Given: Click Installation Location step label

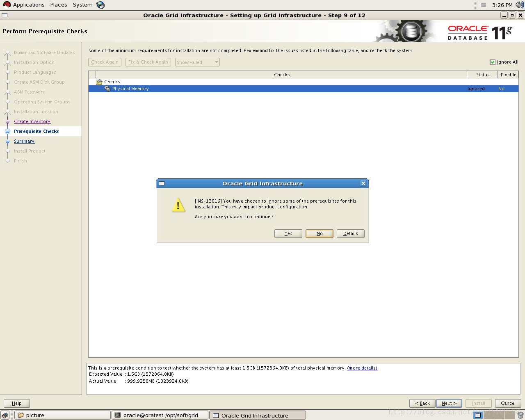Looking at the screenshot, I should click(36, 112).
